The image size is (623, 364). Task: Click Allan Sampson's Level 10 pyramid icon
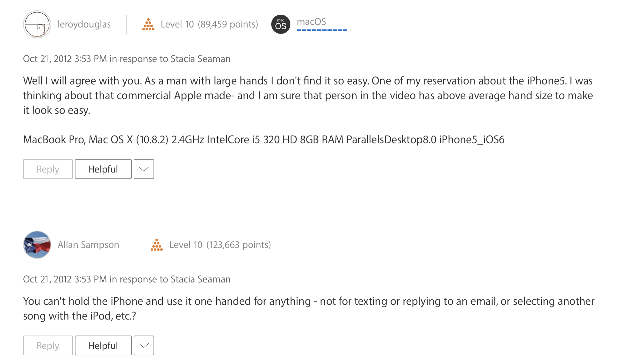[x=157, y=245]
